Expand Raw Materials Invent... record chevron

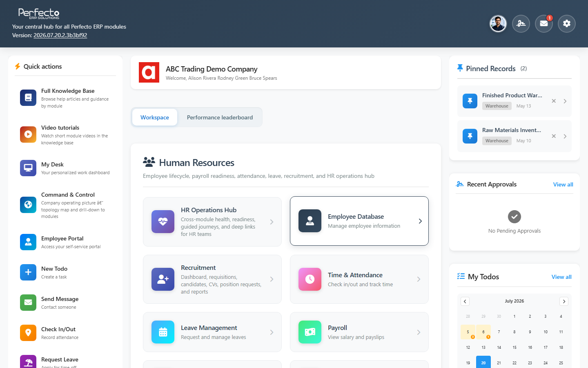point(565,136)
